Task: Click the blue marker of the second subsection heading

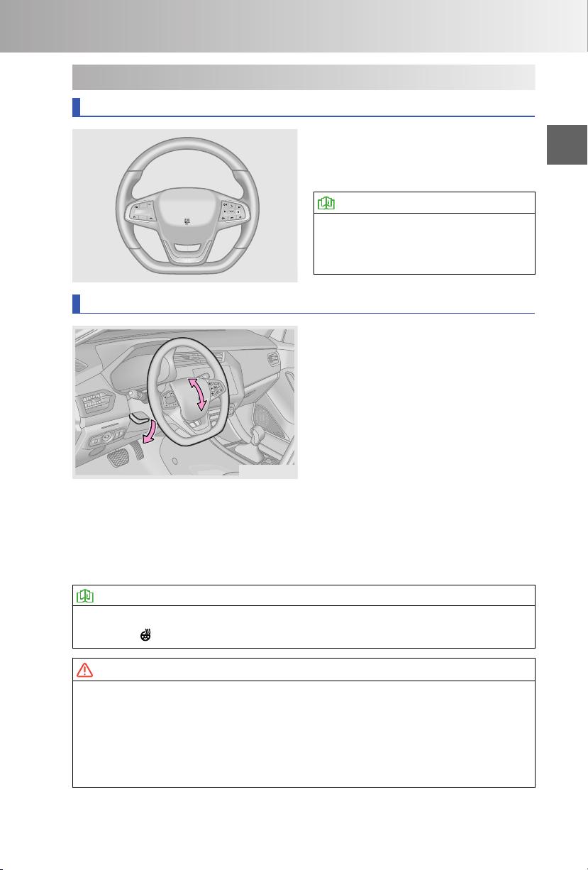Action: [76, 304]
